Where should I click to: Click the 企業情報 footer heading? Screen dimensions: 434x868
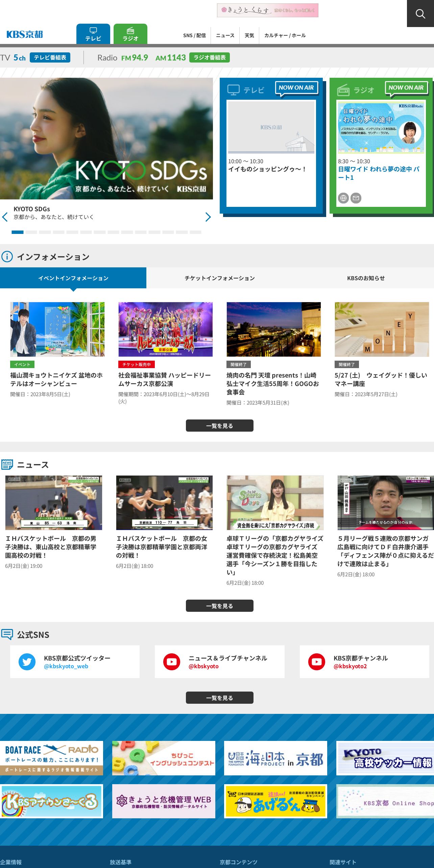(11, 862)
